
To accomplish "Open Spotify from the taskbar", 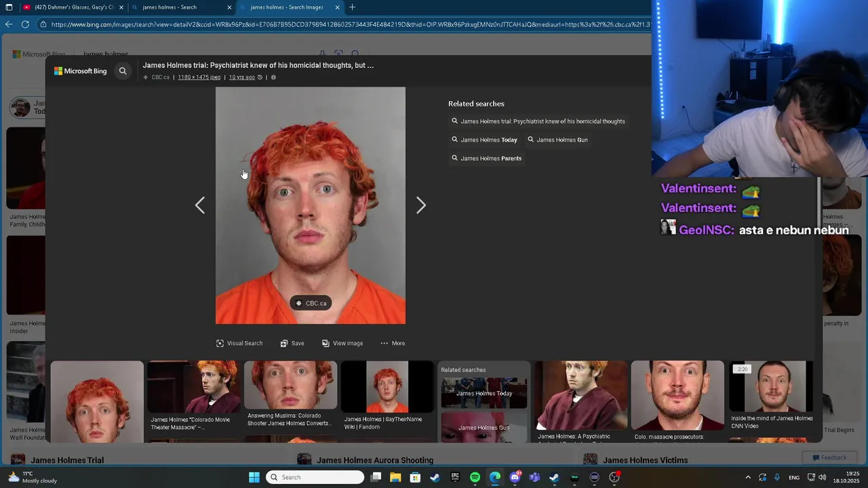I will point(475,477).
